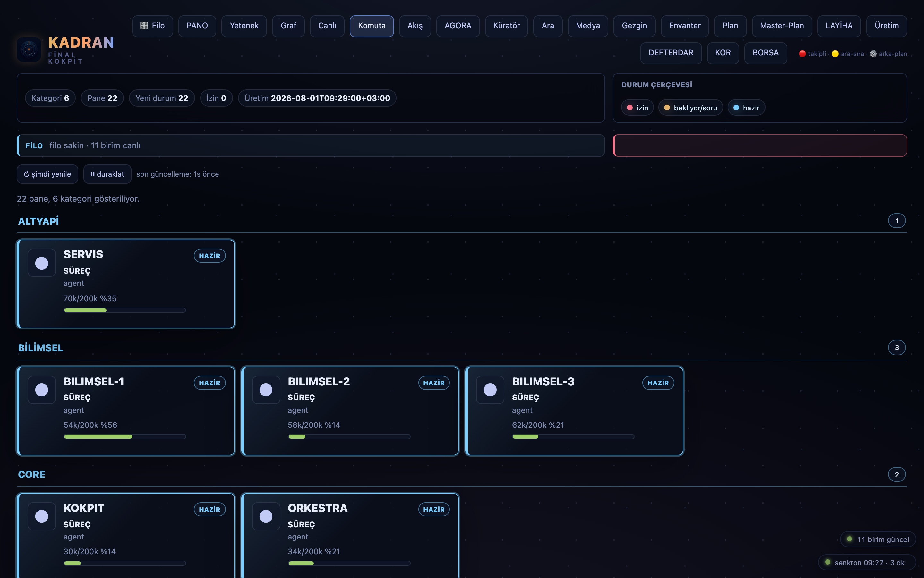924x578 pixels.
Task: Click the BILIMSEL-3 card circle icon
Action: click(490, 390)
